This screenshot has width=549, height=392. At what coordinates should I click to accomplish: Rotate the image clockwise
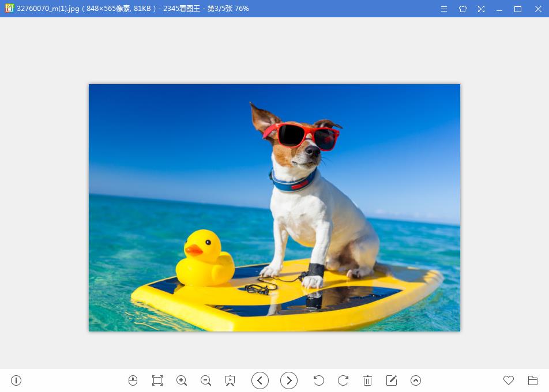point(343,380)
